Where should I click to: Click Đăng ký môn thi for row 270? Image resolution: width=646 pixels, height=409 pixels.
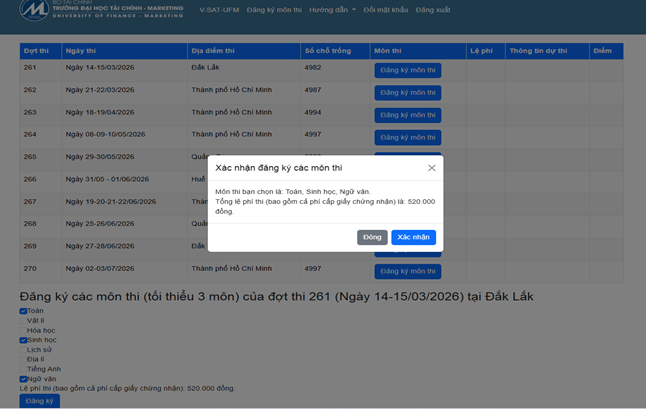407,272
